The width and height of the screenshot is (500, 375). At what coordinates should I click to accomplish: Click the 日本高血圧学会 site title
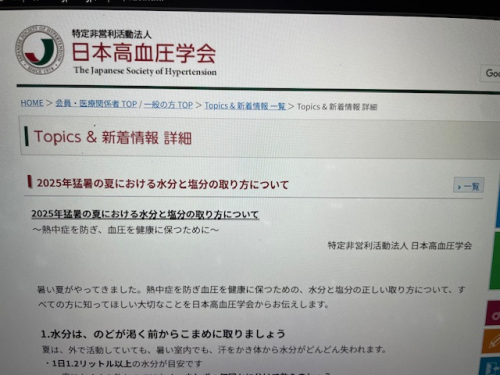pos(144,53)
